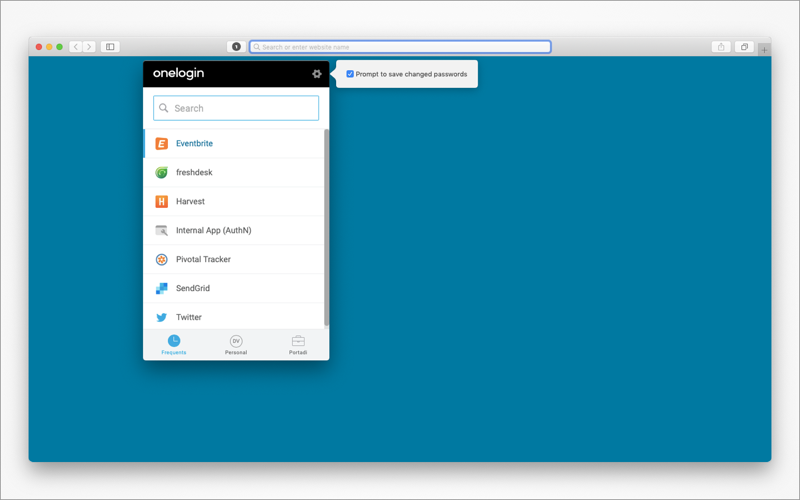Open Pivotal Tracker entry
Screen dimensions: 800x500
234,259
